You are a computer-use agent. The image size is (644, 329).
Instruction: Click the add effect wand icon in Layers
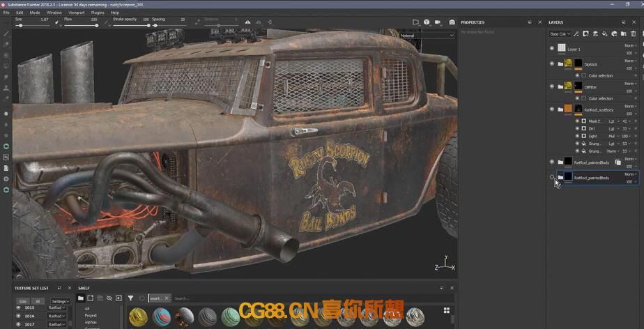coord(576,33)
